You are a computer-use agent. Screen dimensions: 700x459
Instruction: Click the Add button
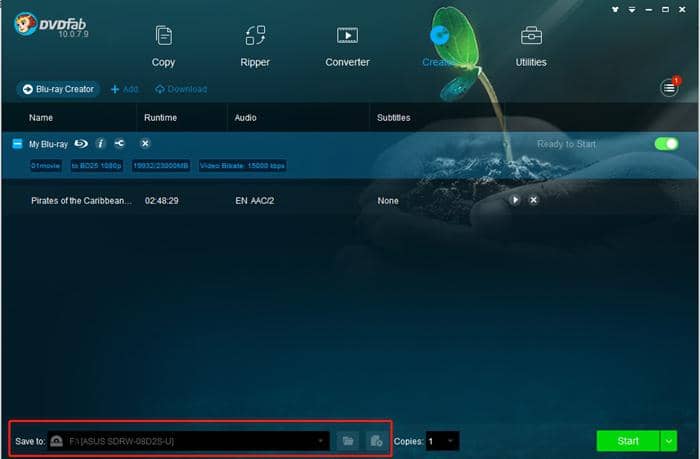coord(125,89)
